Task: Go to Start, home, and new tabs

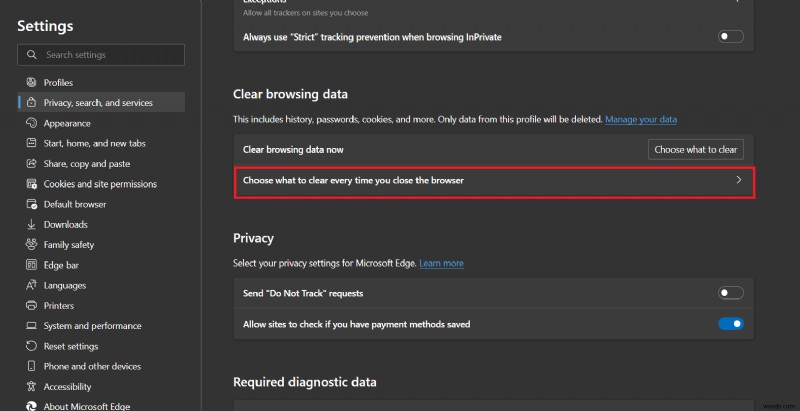Action: click(x=95, y=143)
